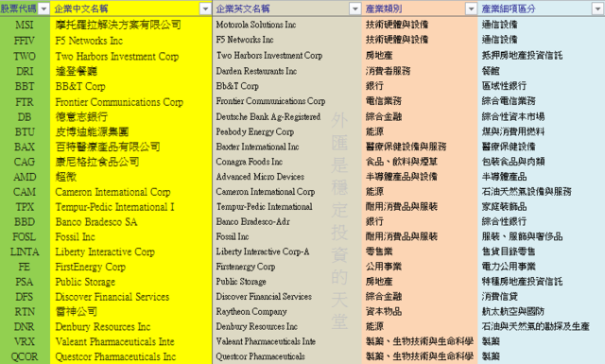This screenshot has height=364, width=605.
Task: Select ticker cell BBT
Action: pyautogui.click(x=25, y=86)
